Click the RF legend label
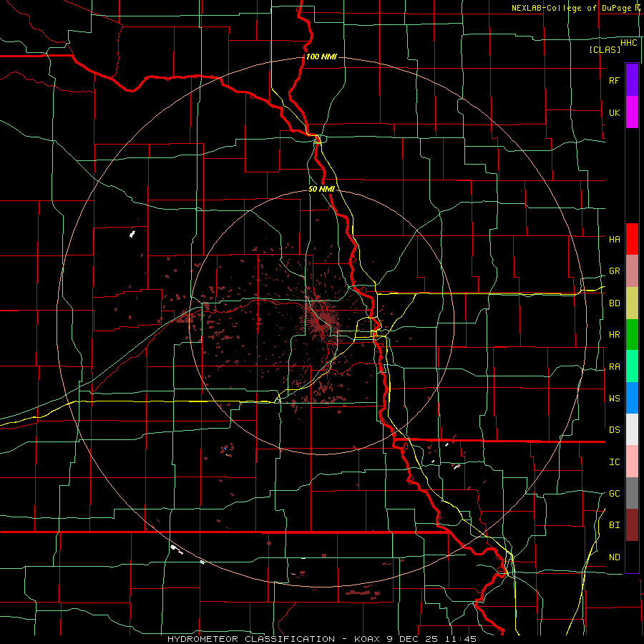The image size is (644, 644). click(614, 80)
